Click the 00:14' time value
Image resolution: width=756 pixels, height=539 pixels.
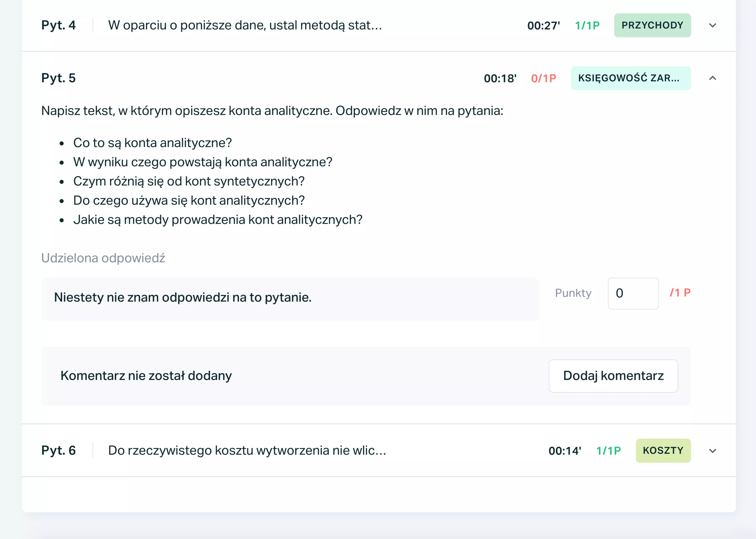(565, 451)
